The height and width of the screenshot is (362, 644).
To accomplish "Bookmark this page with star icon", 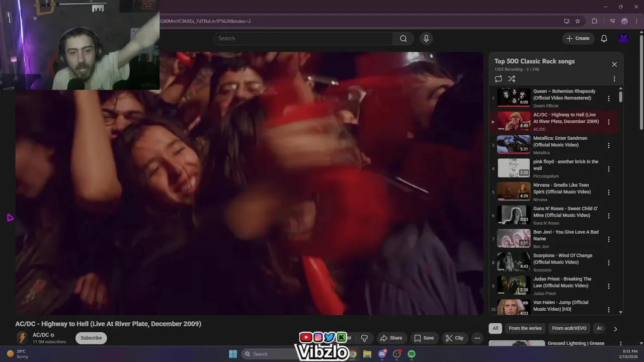I will point(578,21).
